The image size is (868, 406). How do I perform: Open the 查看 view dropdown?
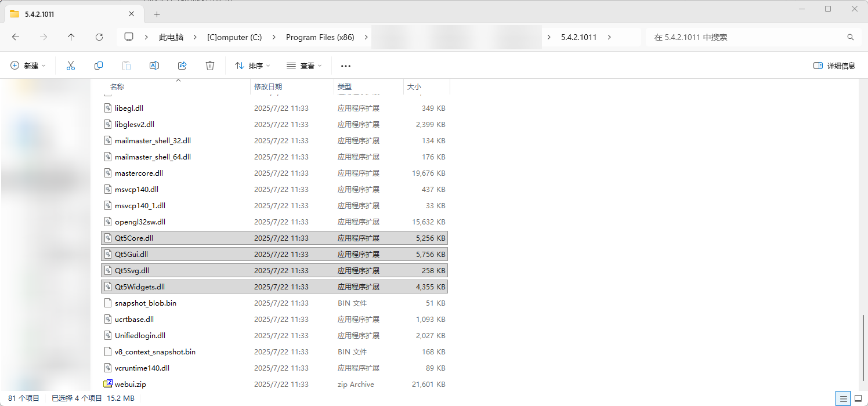pos(304,66)
